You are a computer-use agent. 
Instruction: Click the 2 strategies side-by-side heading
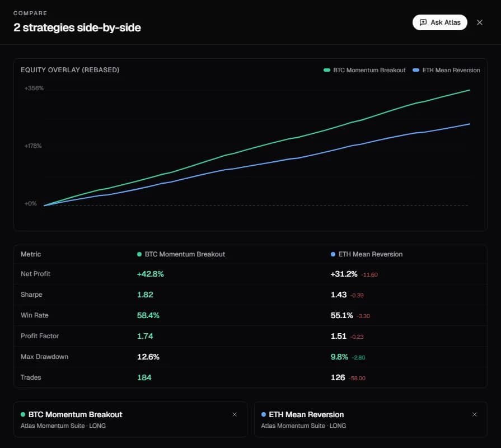77,28
